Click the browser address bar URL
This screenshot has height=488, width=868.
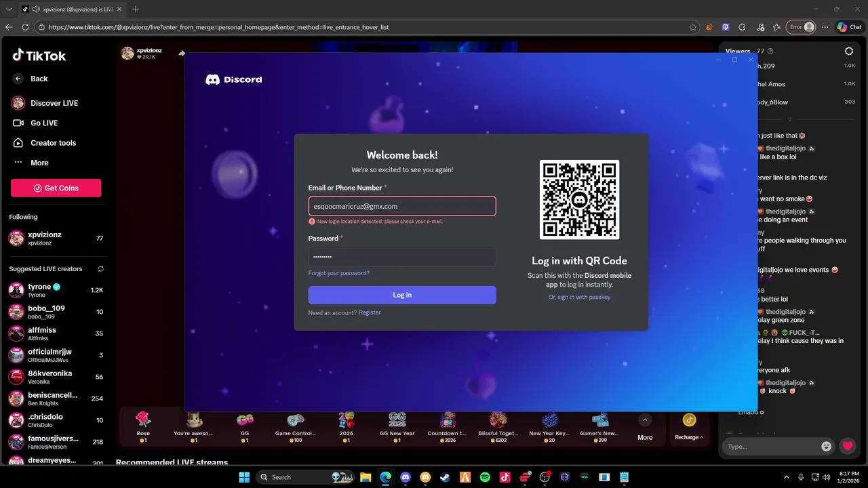tap(218, 27)
